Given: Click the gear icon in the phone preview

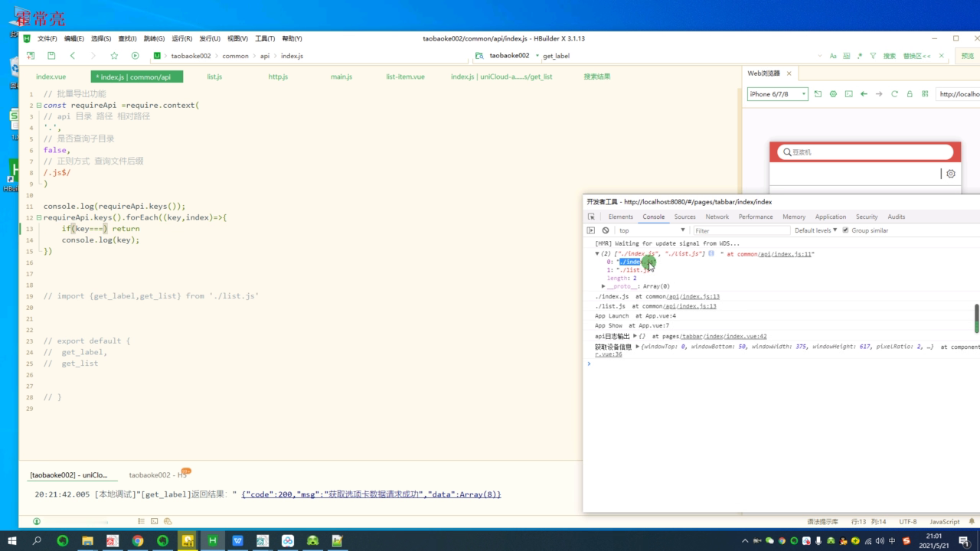Looking at the screenshot, I should [951, 174].
